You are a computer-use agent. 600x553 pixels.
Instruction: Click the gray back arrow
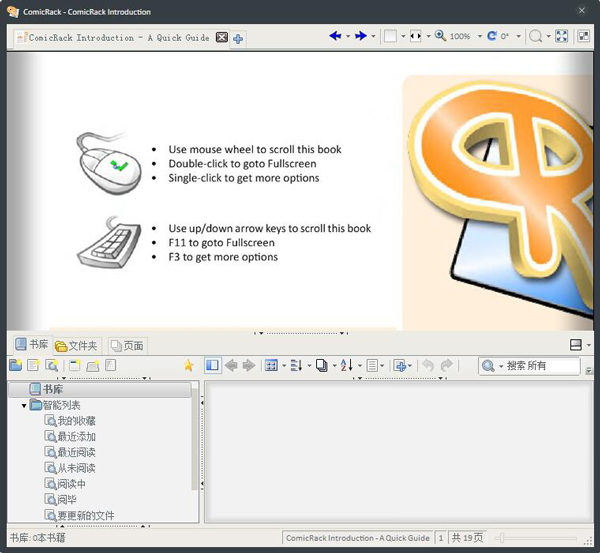231,365
